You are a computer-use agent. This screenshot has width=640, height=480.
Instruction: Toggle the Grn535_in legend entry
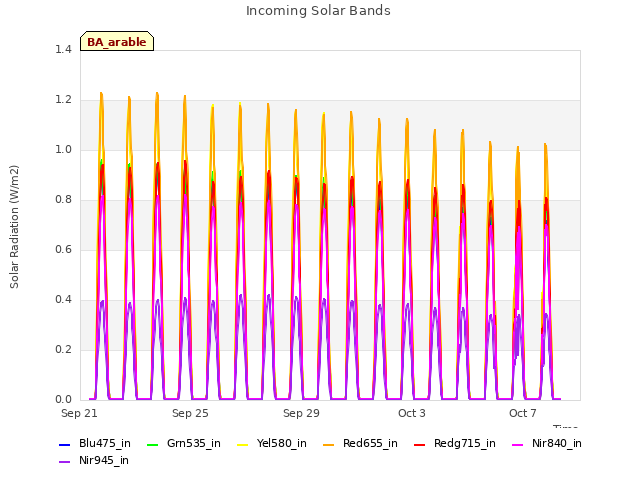click(x=184, y=444)
